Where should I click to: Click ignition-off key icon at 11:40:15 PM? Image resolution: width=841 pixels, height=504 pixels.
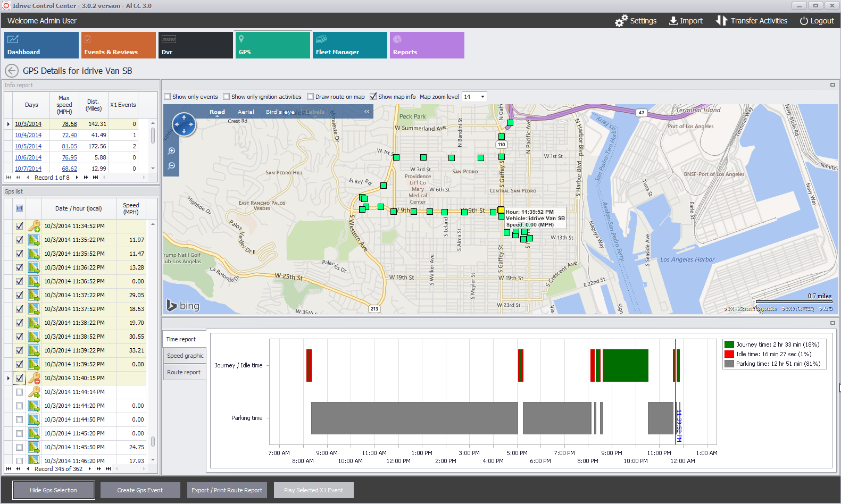point(34,378)
